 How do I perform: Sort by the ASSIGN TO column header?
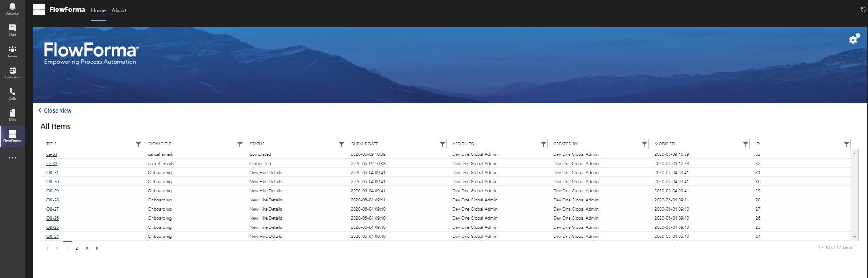463,144
